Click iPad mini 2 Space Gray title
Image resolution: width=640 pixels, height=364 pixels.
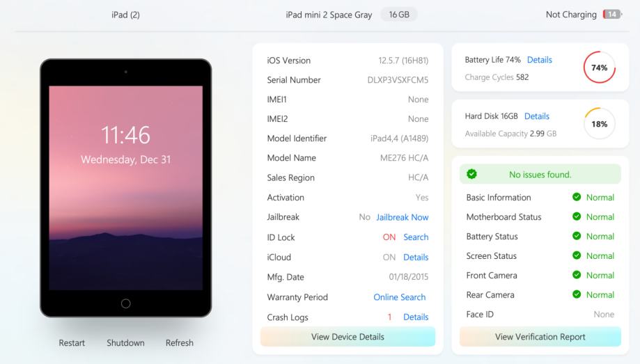pos(329,15)
